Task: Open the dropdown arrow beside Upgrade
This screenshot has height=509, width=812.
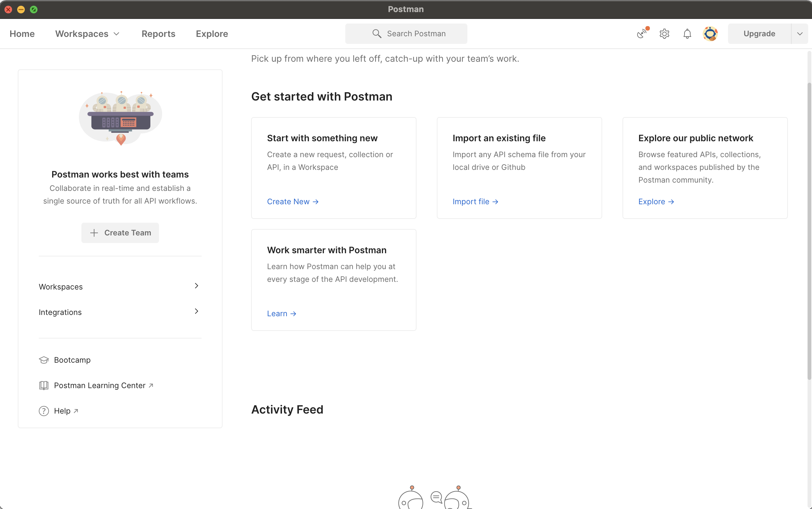Action: tap(800, 34)
